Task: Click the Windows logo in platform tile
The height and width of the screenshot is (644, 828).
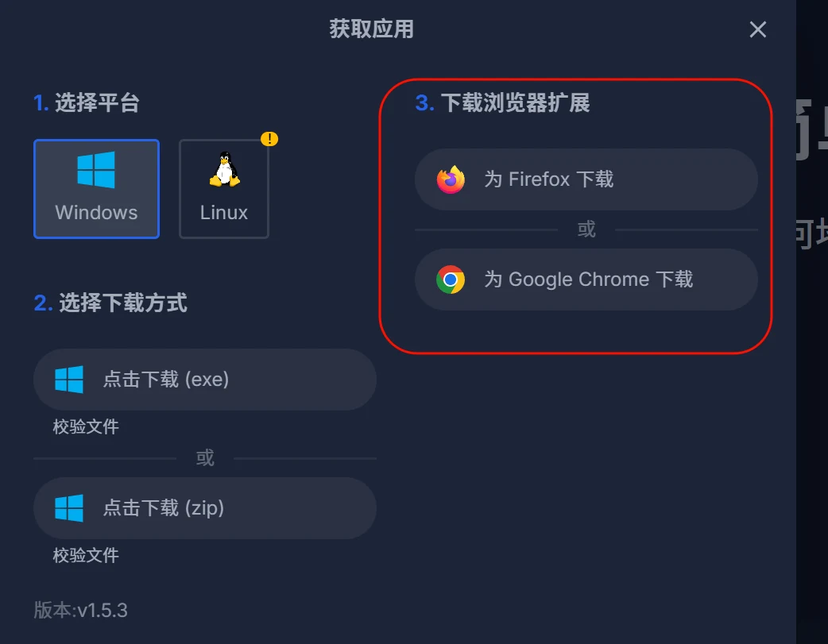Action: [96, 170]
